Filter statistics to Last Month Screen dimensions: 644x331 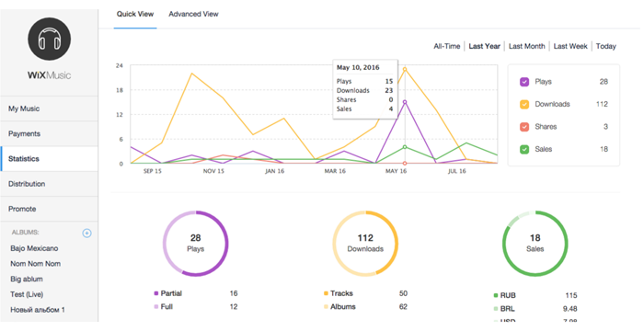[x=527, y=46]
